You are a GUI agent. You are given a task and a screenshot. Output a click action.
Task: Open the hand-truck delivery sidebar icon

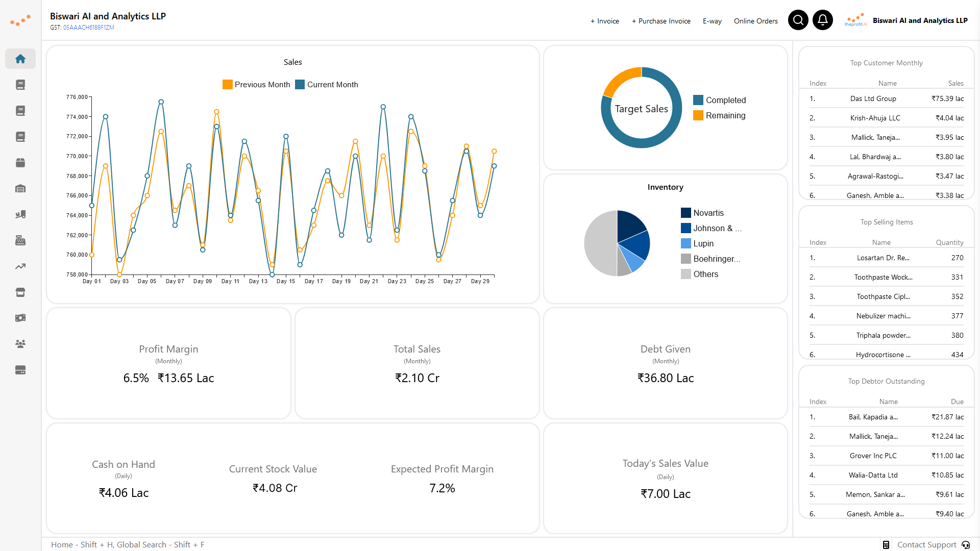tap(20, 214)
